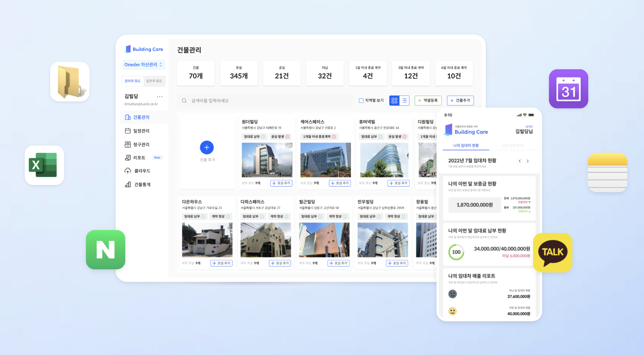Go to previous month arrow in phone
644x355 pixels.
click(520, 161)
